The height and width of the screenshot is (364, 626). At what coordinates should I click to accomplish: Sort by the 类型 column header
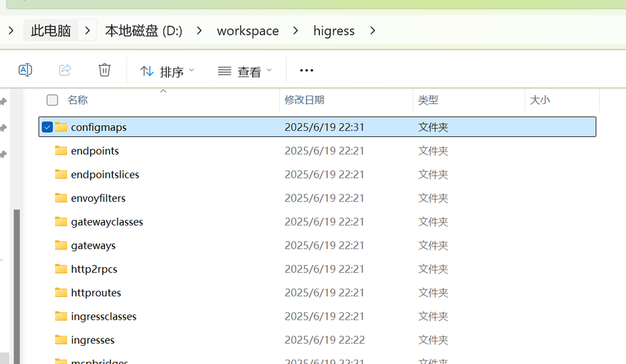tap(428, 100)
